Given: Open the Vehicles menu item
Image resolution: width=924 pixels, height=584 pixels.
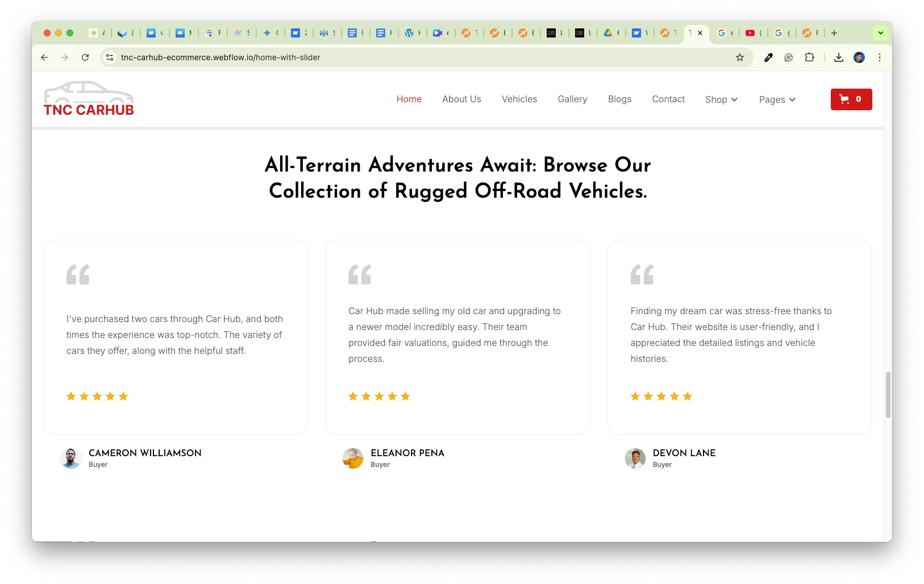Looking at the screenshot, I should [519, 99].
